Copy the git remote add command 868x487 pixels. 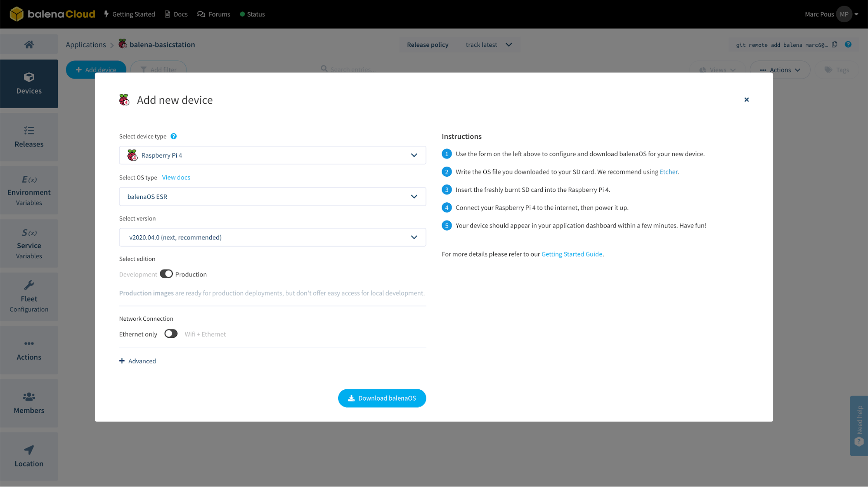point(835,44)
